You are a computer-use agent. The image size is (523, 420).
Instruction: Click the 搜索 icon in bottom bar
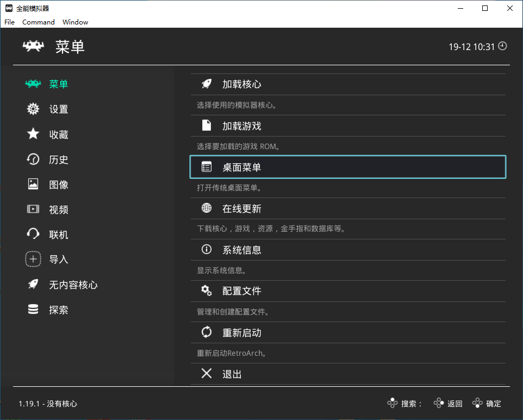click(x=393, y=403)
